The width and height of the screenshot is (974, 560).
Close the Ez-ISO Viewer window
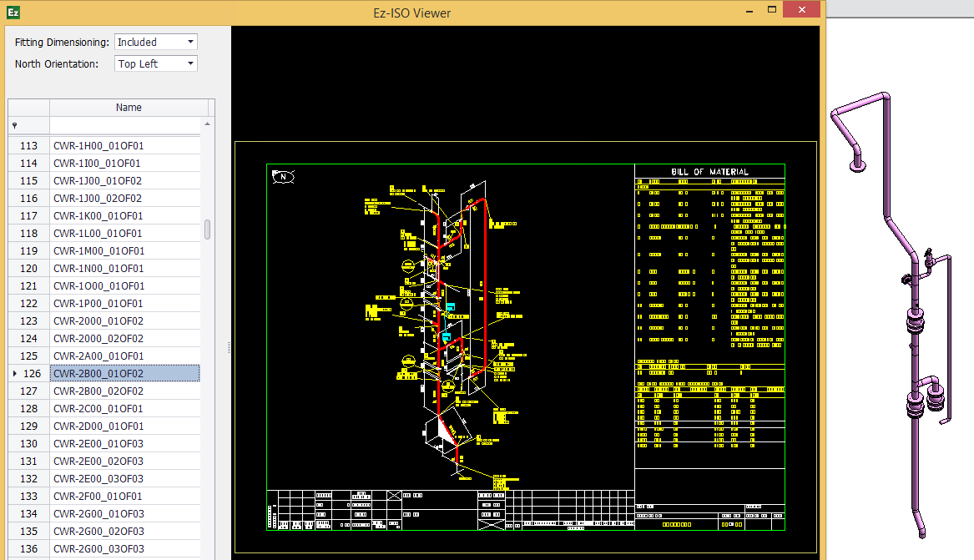pyautogui.click(x=802, y=9)
